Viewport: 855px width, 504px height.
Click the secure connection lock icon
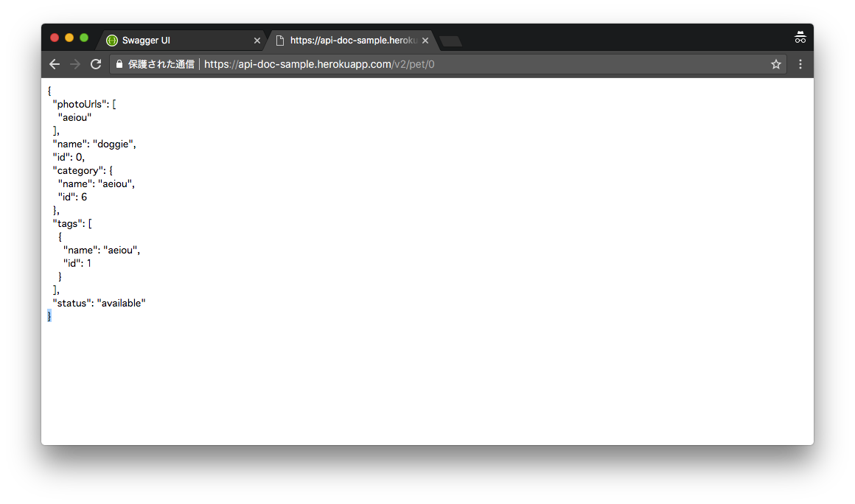point(119,64)
